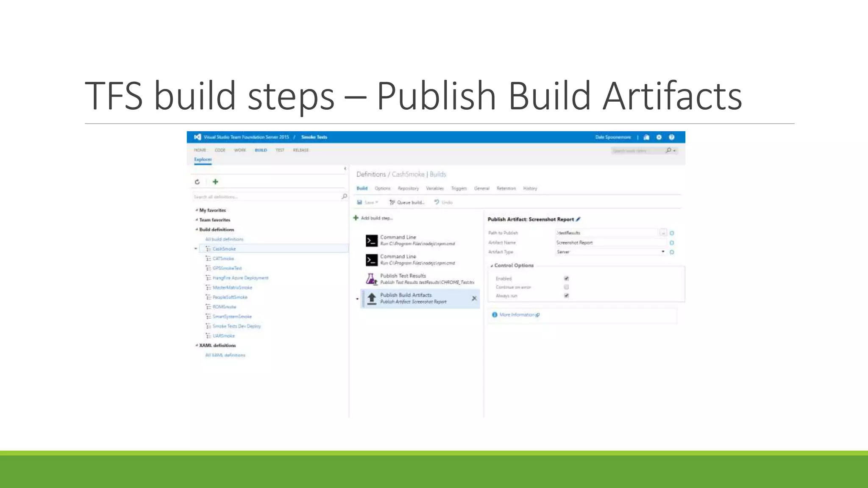The height and width of the screenshot is (488, 868).
Task: Toggle the Enabled checkbox
Action: (566, 278)
